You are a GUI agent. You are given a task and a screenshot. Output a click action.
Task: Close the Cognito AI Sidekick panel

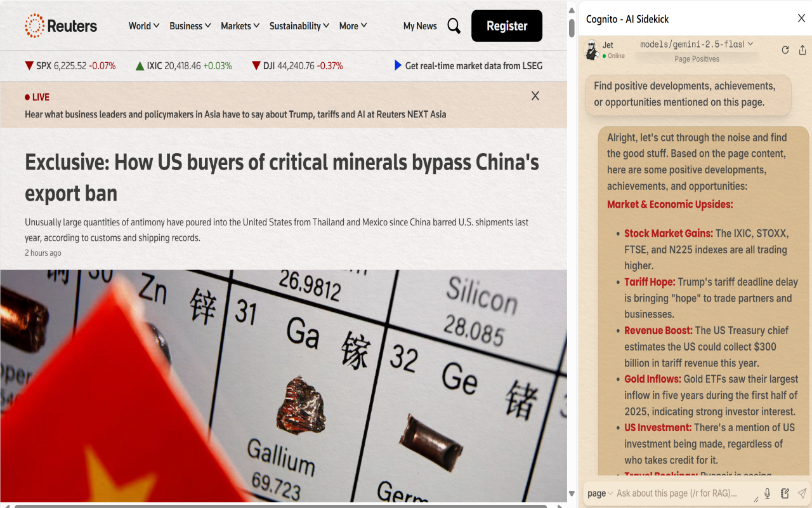[x=801, y=18]
